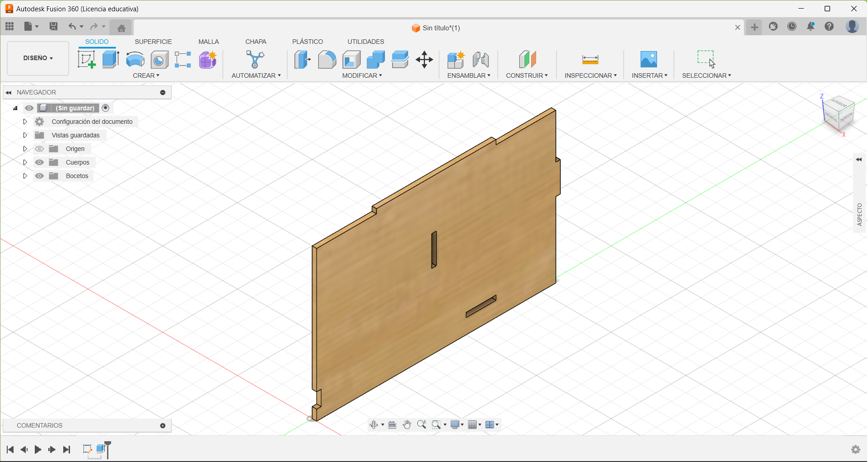
Task: Open the MODIFICAR dropdown menu
Action: point(362,75)
